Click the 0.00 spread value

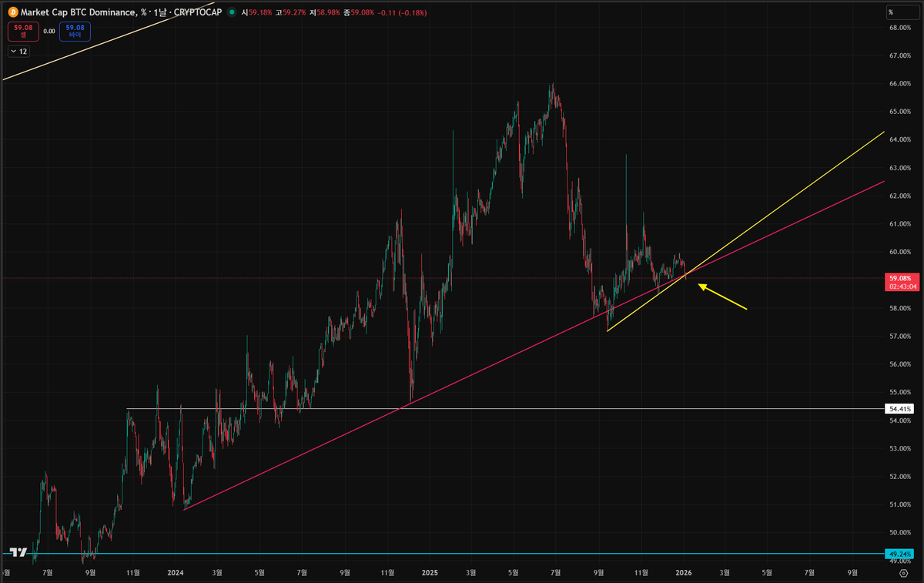click(49, 31)
